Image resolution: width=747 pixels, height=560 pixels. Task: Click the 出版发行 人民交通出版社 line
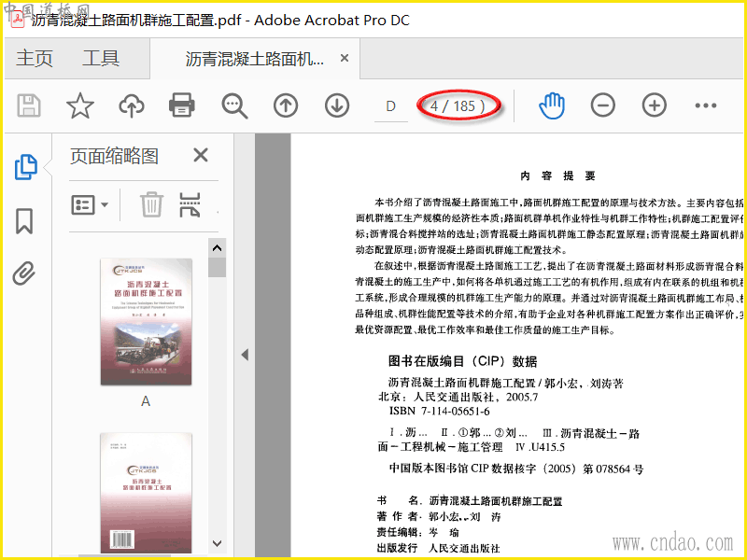(438, 548)
